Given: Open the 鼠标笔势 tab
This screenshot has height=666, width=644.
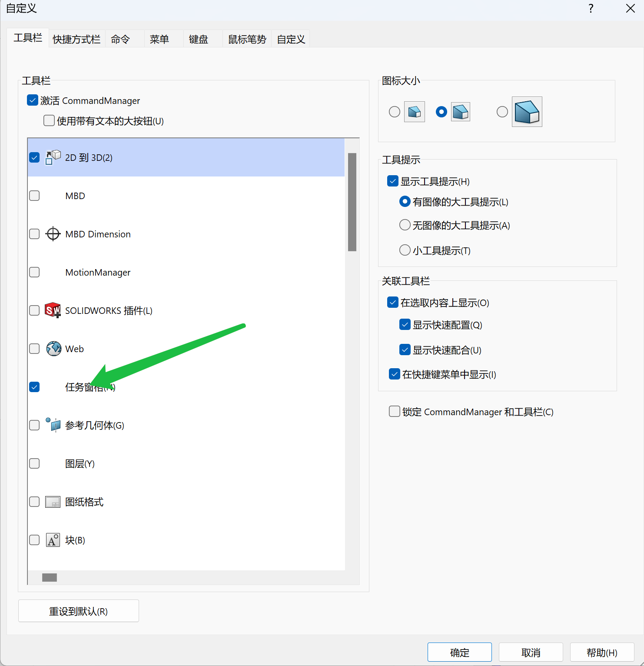Looking at the screenshot, I should tap(247, 40).
